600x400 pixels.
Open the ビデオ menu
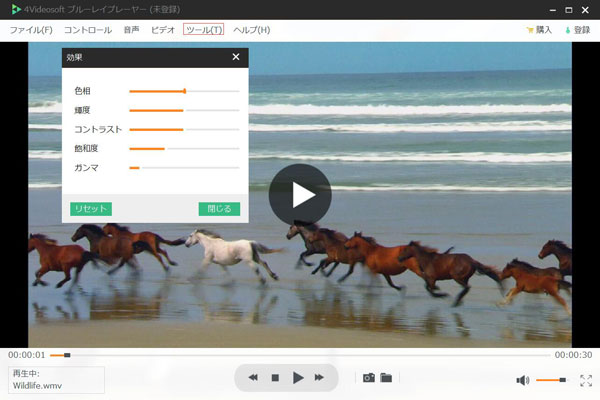point(163,30)
